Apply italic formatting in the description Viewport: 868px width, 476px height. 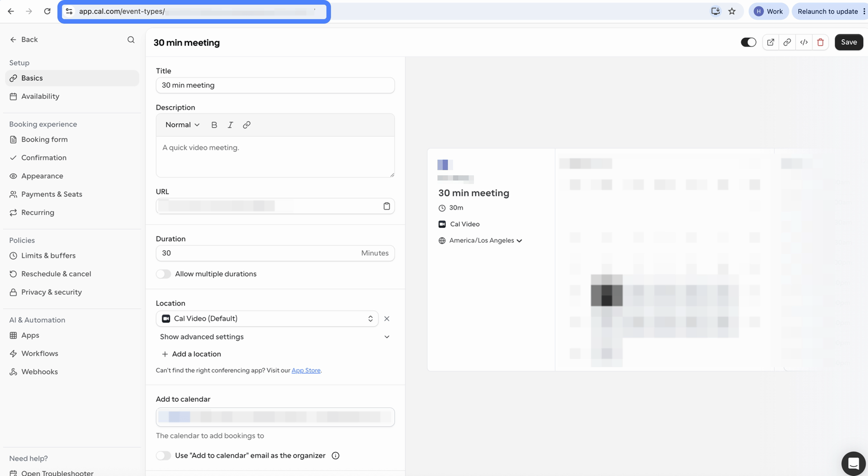pos(230,125)
